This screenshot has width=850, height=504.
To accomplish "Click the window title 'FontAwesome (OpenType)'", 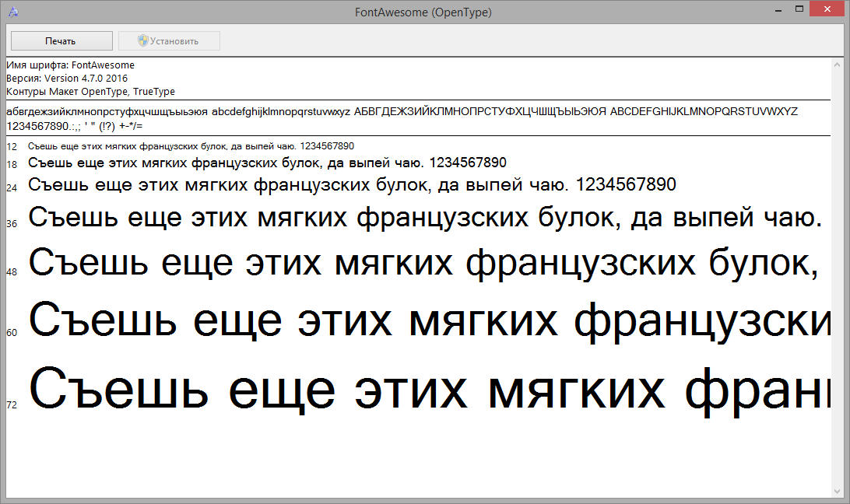I will (423, 12).
